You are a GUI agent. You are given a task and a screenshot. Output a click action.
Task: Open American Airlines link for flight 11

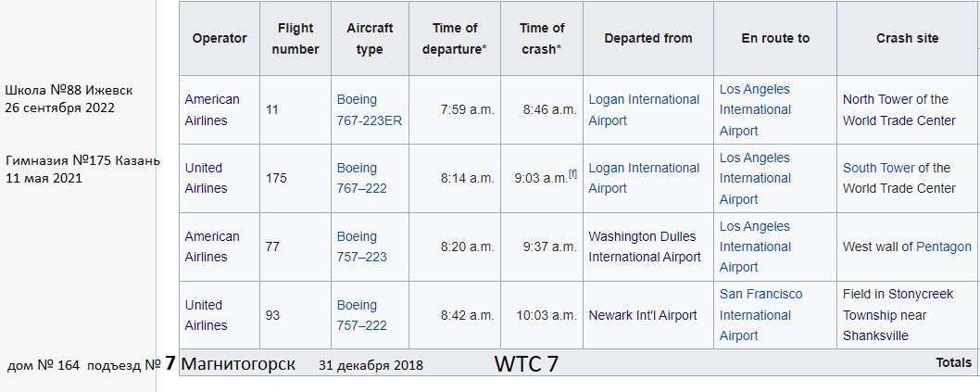click(x=212, y=109)
